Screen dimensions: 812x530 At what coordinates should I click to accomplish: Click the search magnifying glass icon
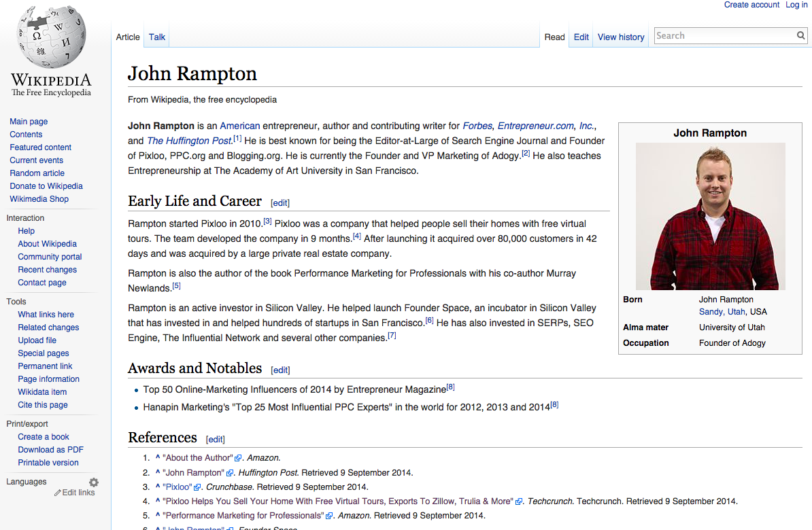pos(801,36)
